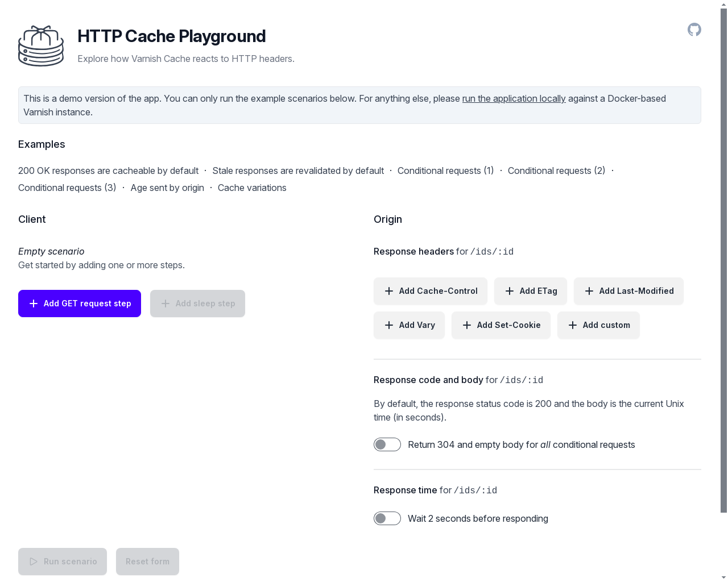
Task: Click the 'Response headers for /ids/:id' heading
Action: (444, 251)
